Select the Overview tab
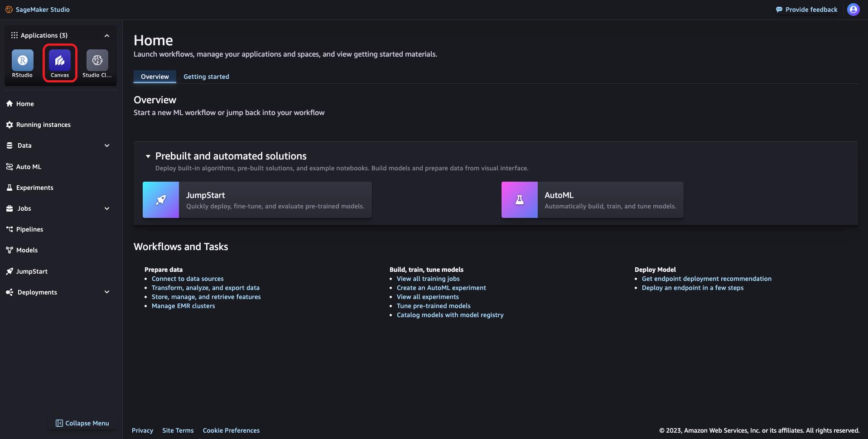 154,77
